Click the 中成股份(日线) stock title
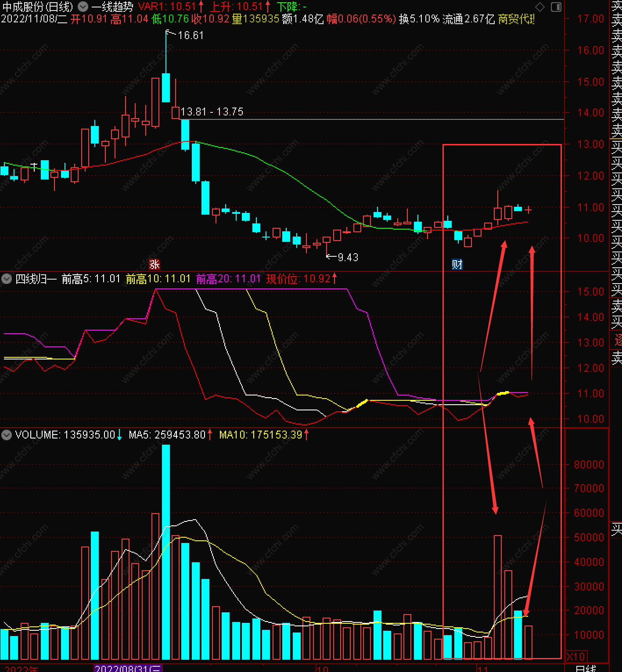The height and width of the screenshot is (672, 622). [x=38, y=7]
